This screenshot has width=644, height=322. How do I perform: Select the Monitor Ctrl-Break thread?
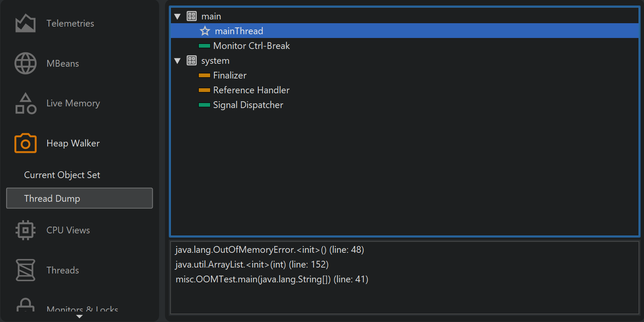pos(251,46)
